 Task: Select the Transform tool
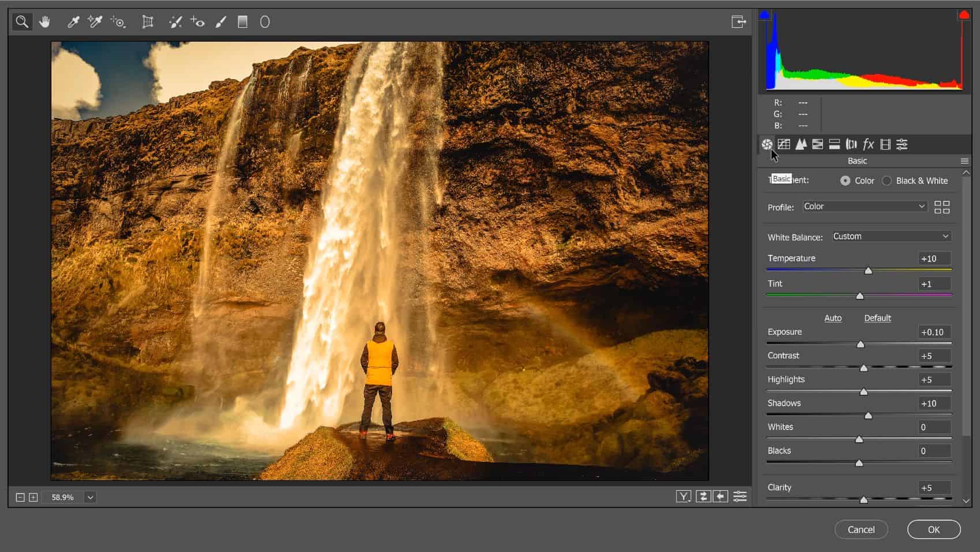148,22
